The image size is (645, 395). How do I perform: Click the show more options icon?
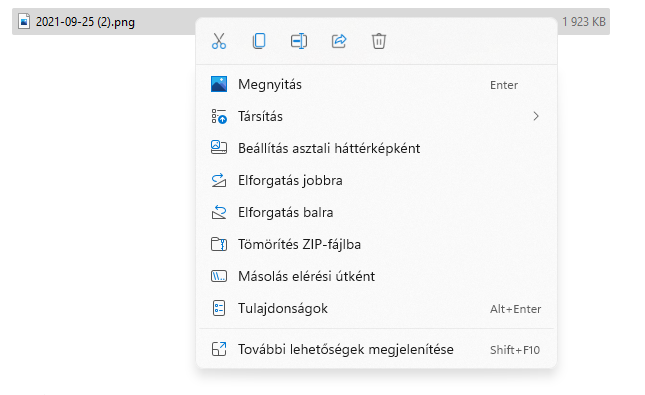click(x=219, y=349)
